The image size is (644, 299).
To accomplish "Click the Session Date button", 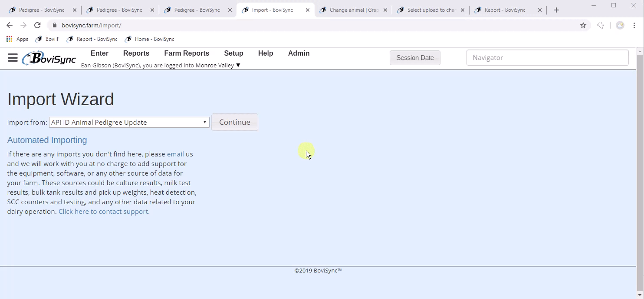I will coord(415,58).
